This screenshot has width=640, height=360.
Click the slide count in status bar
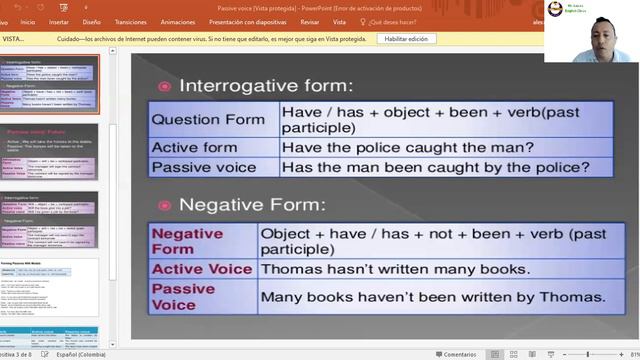(16, 355)
